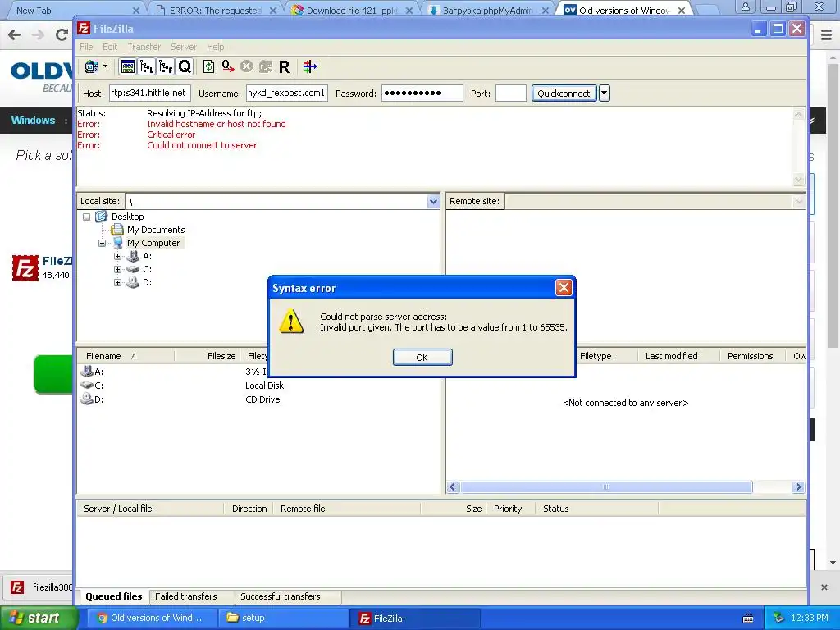This screenshot has height=630, width=840.
Task: Click the Port input field
Action: (x=511, y=94)
